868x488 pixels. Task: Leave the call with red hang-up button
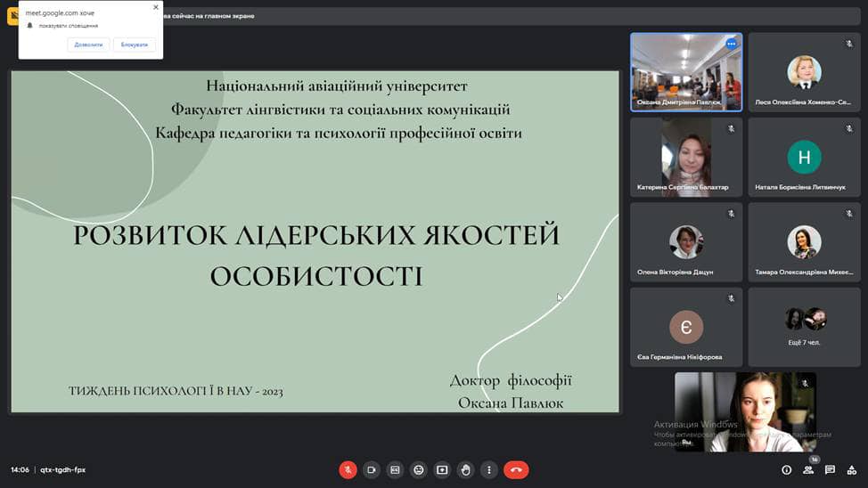(x=516, y=469)
